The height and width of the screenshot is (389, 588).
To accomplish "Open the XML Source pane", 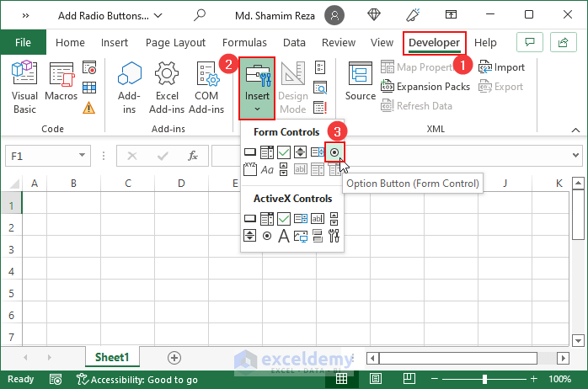I will pos(361,81).
